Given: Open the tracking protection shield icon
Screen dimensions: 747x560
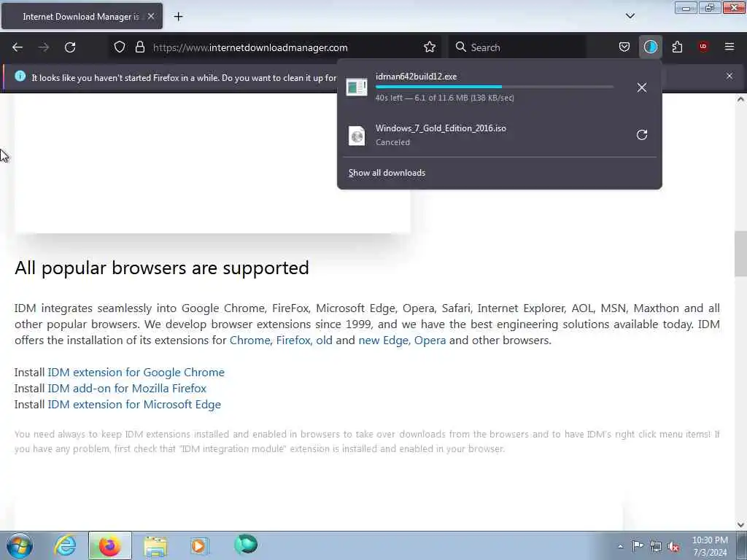Looking at the screenshot, I should click(120, 47).
